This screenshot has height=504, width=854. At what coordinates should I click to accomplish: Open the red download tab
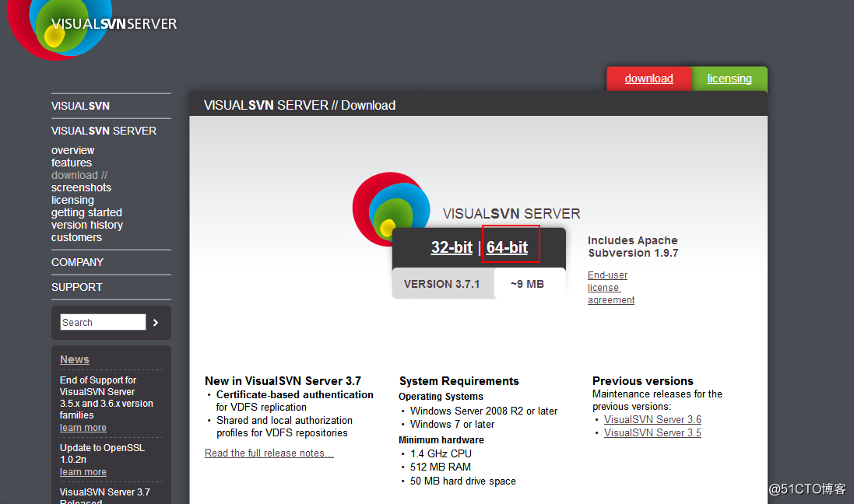pos(648,79)
